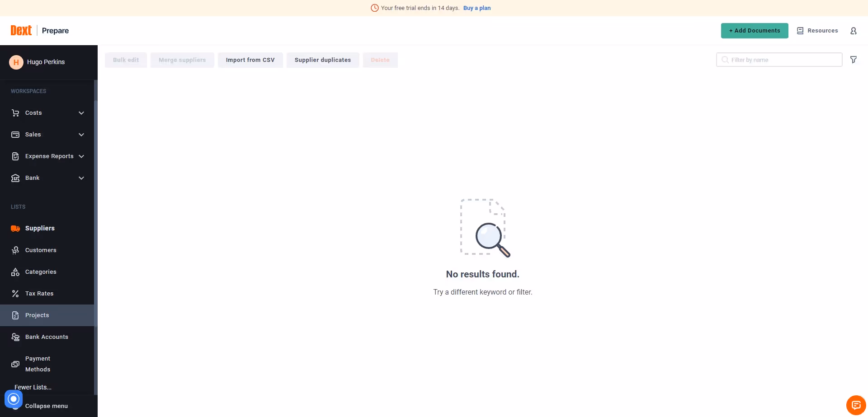
Task: Open Bank Accounts list
Action: (x=47, y=337)
